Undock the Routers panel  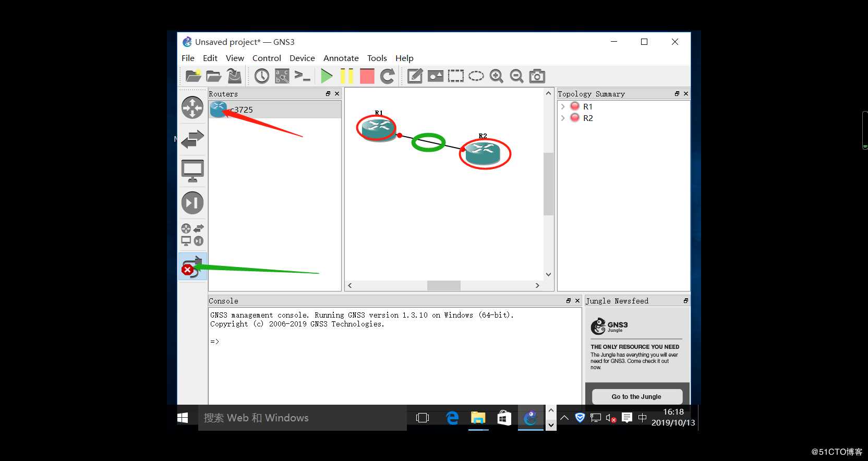click(x=328, y=94)
